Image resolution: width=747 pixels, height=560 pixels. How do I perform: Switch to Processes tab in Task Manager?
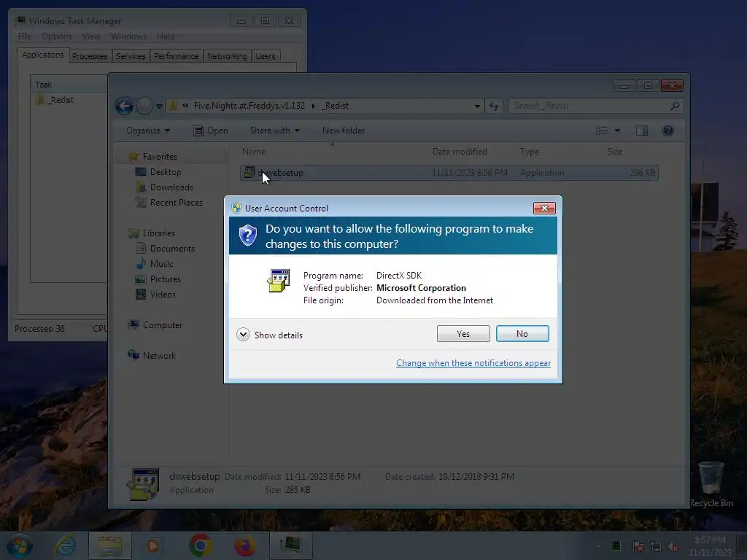pyautogui.click(x=90, y=56)
